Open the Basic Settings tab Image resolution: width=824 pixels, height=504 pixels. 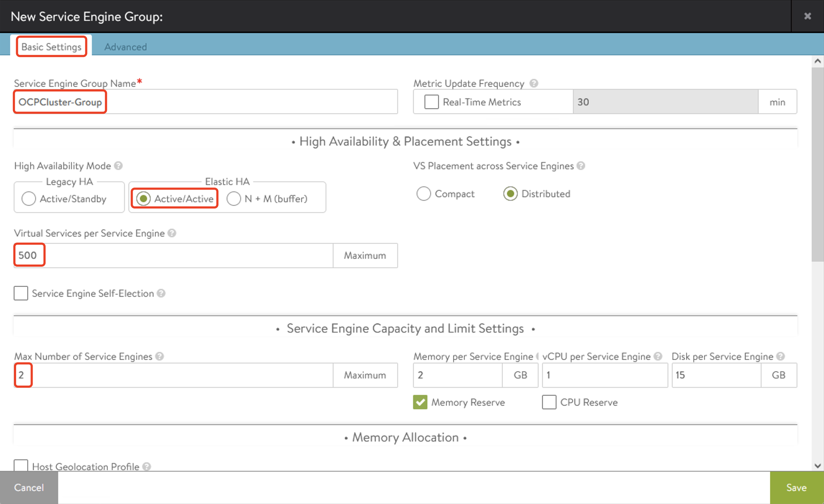51,47
